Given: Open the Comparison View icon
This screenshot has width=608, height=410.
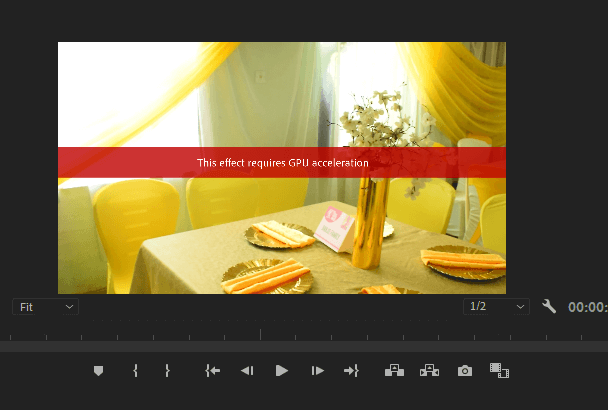Looking at the screenshot, I should 499,370.
